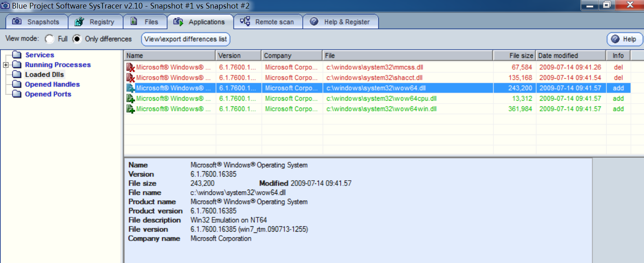This screenshot has height=263, width=644.
Task: Click the Remote scan tab network icon
Action: 245,21
